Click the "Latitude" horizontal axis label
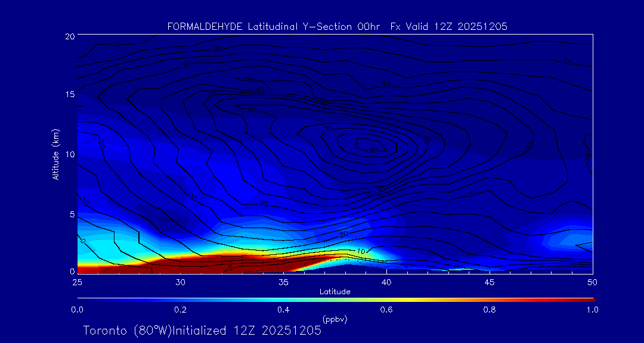 click(335, 292)
